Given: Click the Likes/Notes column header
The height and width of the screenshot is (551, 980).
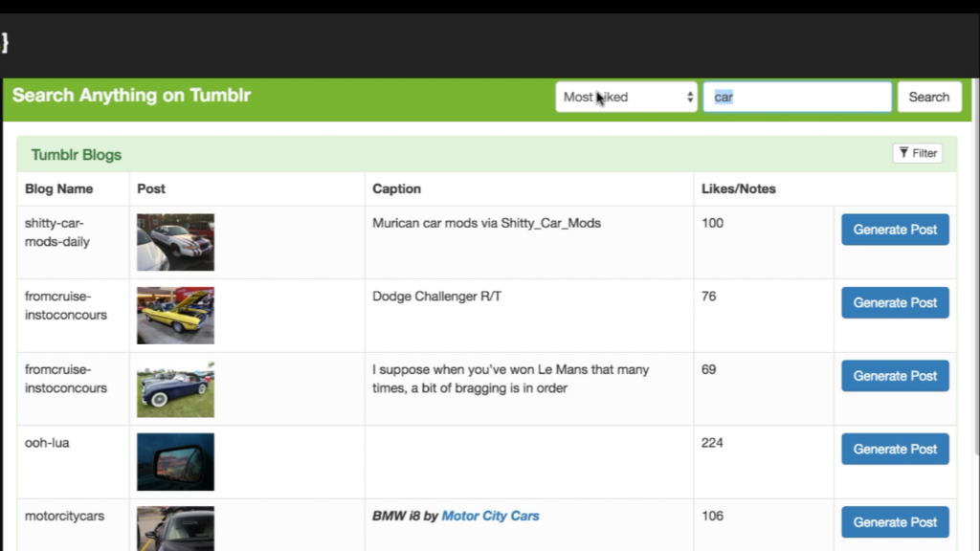Looking at the screenshot, I should pyautogui.click(x=737, y=188).
